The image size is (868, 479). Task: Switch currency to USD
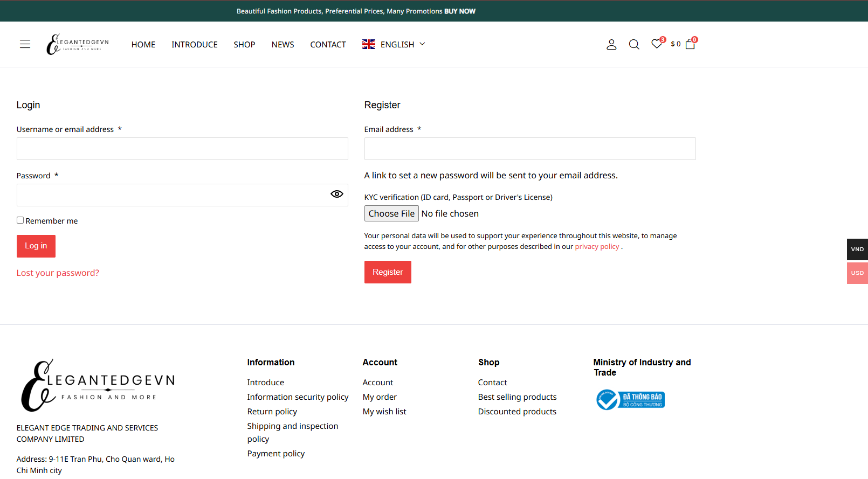pyautogui.click(x=857, y=273)
